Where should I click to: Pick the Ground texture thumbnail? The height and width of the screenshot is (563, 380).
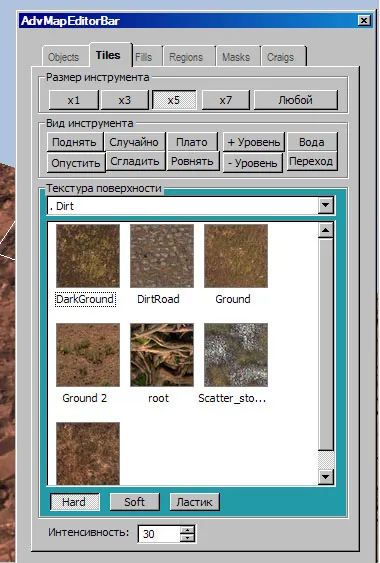pyautogui.click(x=236, y=256)
